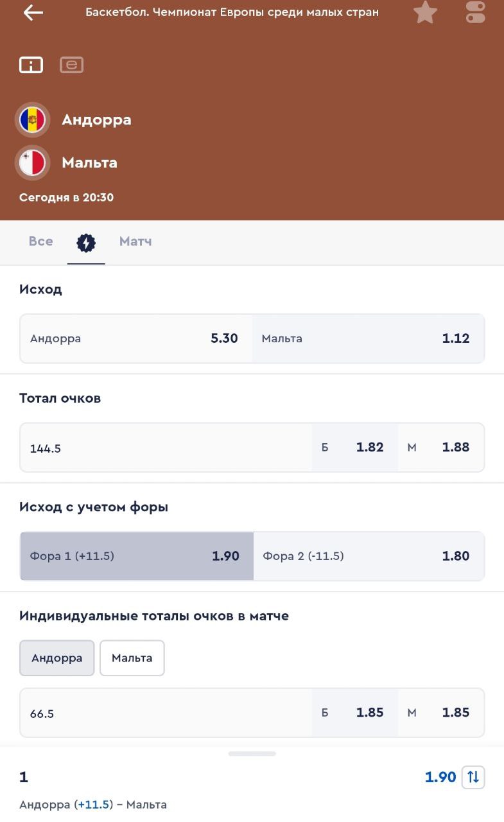Open the match info scoreboard icon
Viewport: 504px width, 822px height.
[x=31, y=65]
